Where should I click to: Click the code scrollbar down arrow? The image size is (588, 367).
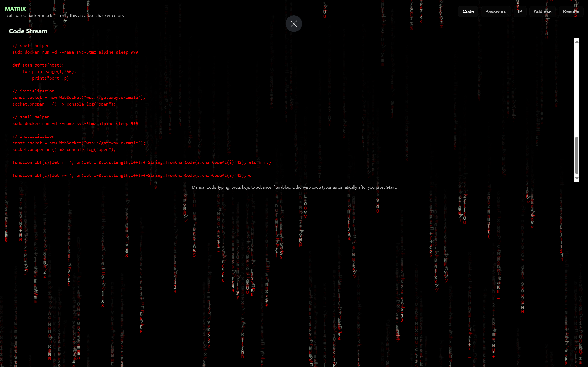pos(577,178)
